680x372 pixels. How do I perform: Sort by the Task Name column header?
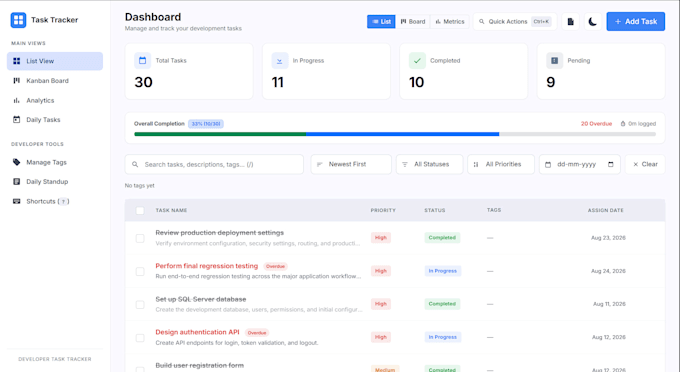pyautogui.click(x=171, y=210)
